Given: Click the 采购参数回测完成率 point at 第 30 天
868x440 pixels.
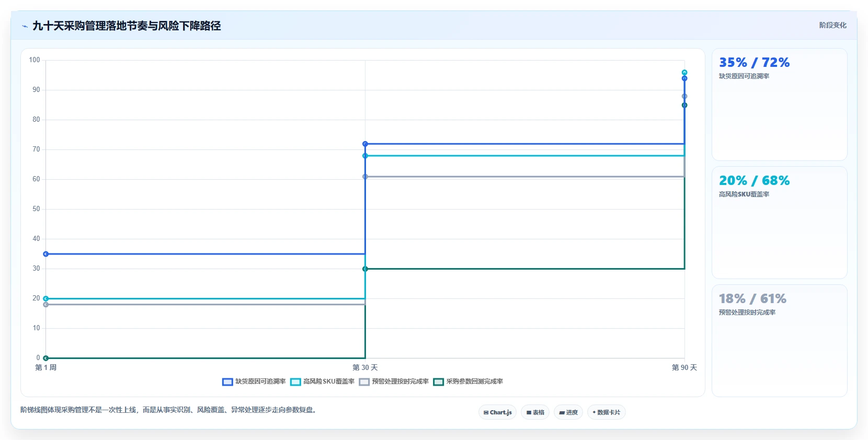Looking at the screenshot, I should point(365,269).
